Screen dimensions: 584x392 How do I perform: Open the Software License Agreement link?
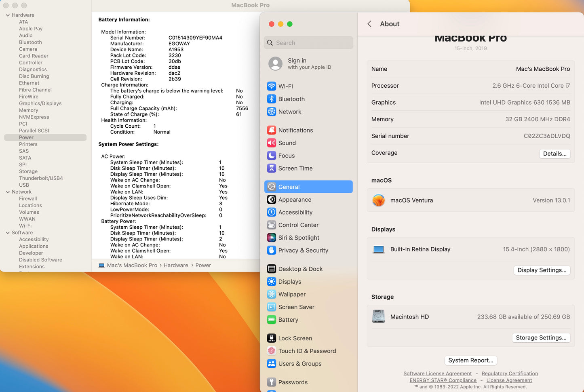[x=437, y=373]
